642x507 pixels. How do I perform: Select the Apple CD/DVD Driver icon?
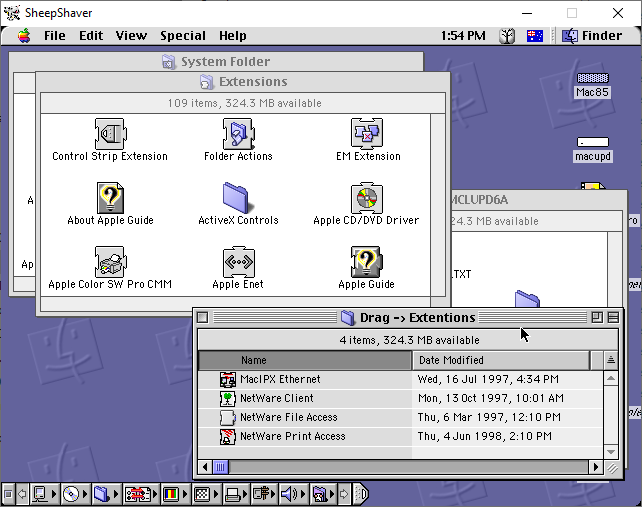tap(367, 198)
